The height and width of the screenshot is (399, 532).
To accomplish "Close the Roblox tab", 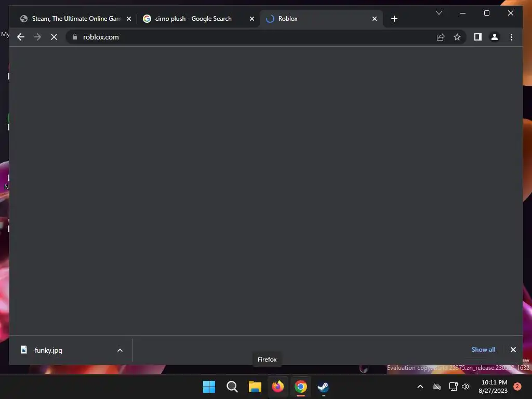I will pyautogui.click(x=374, y=19).
